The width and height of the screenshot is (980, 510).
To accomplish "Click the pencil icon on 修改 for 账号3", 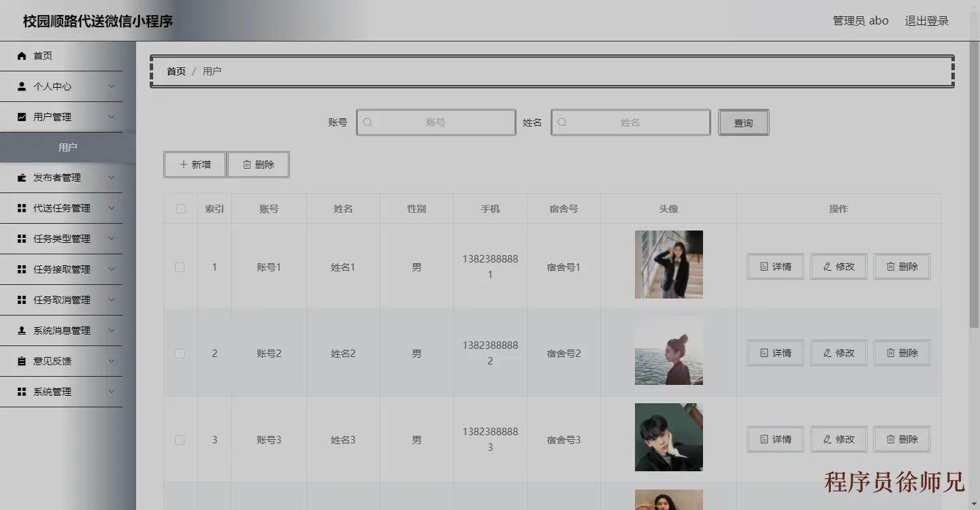I will 828,439.
